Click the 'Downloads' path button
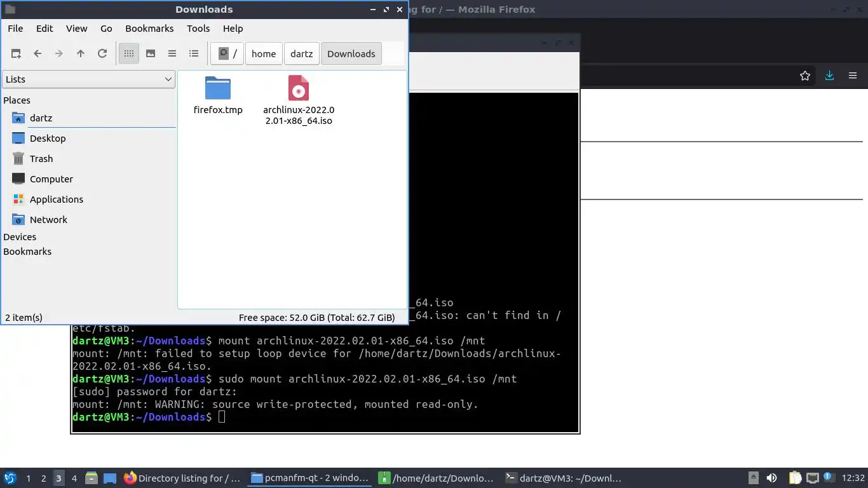Image resolution: width=868 pixels, height=488 pixels. [351, 54]
